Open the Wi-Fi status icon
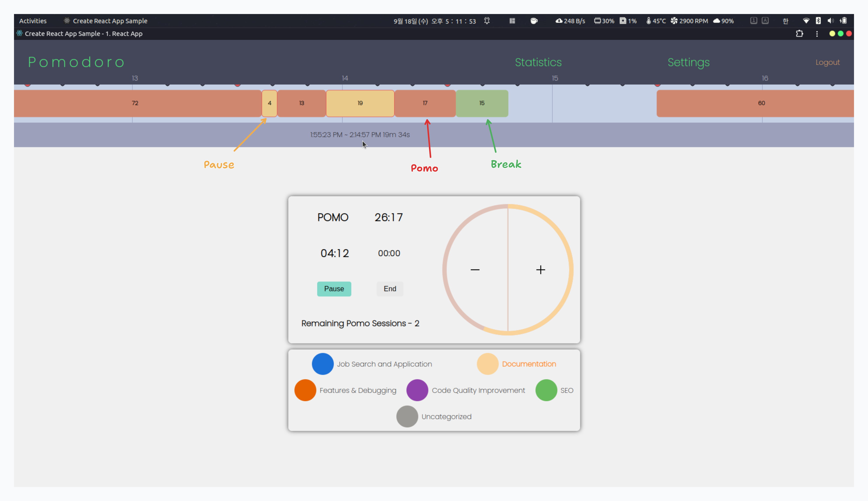 tap(806, 21)
